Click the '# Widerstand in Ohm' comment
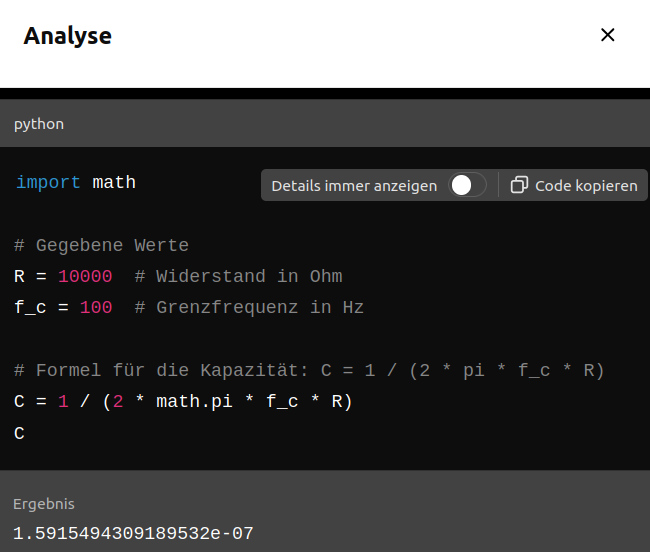 click(239, 276)
